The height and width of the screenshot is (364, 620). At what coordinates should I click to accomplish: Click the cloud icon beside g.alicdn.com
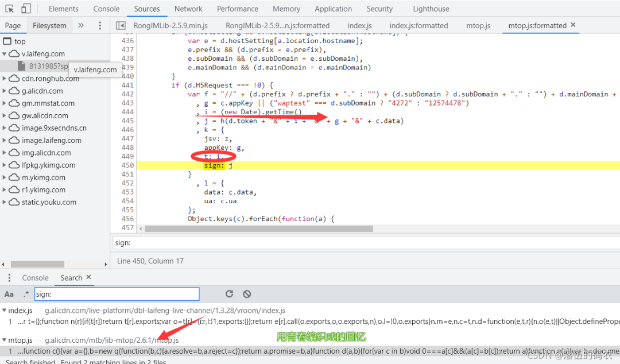14,91
